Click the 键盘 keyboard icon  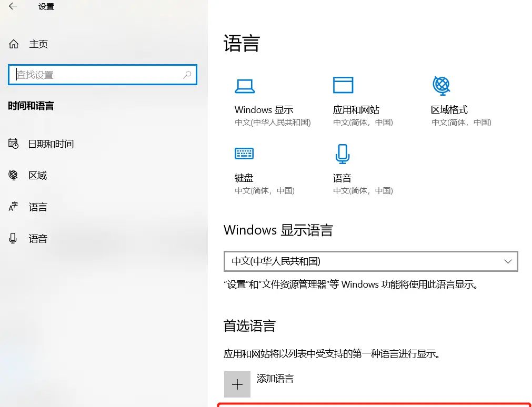[x=245, y=154]
